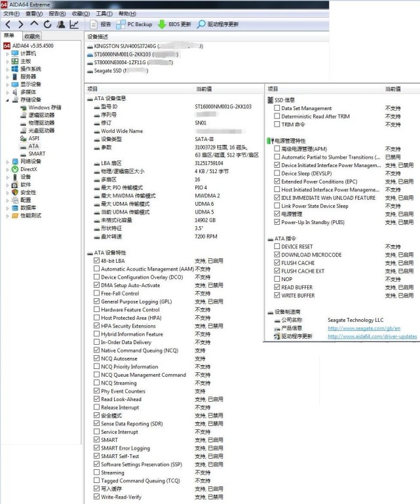
Task: Collapse the 存储设备 tree node arrow
Action: point(7,100)
